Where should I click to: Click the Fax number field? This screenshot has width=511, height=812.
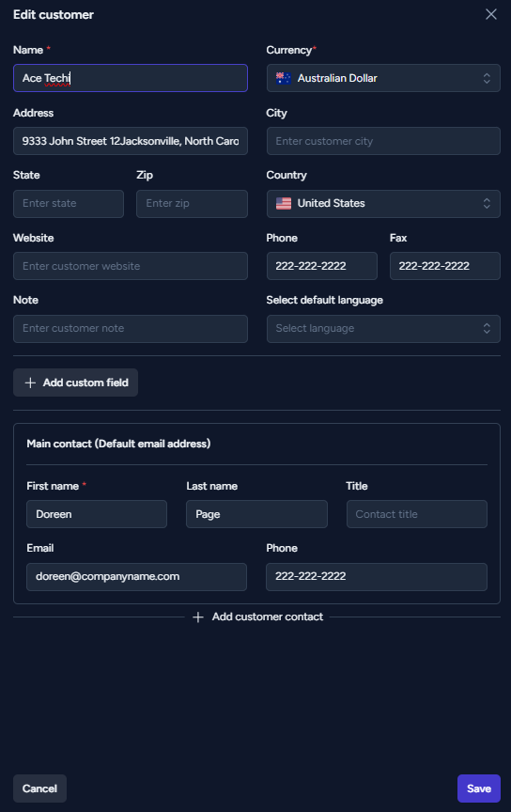pyautogui.click(x=444, y=266)
